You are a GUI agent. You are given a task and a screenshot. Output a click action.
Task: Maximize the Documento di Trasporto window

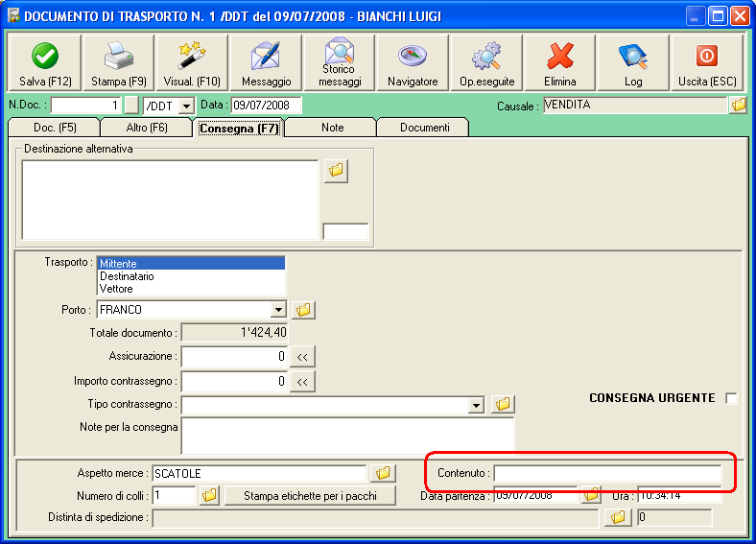tap(718, 16)
